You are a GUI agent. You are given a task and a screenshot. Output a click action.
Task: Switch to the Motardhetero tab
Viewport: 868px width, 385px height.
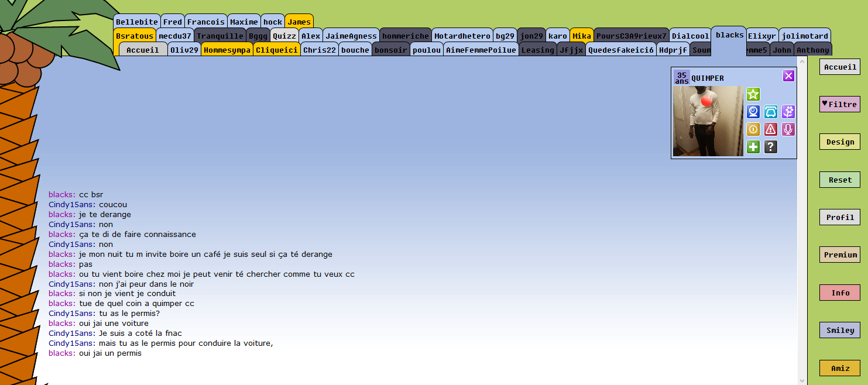[462, 36]
